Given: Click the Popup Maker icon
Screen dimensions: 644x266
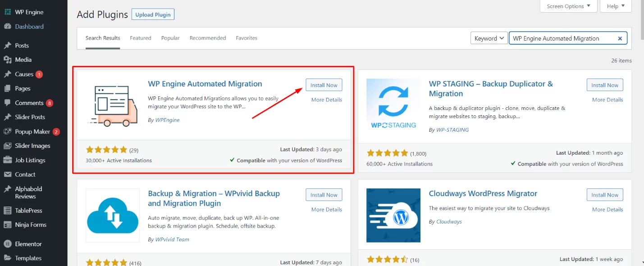Looking at the screenshot, I should 8,132.
